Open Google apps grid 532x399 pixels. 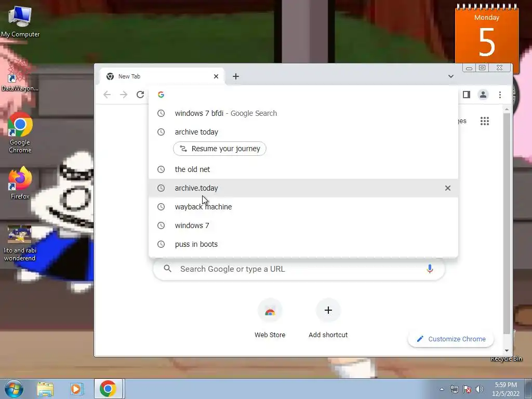pyautogui.click(x=485, y=121)
